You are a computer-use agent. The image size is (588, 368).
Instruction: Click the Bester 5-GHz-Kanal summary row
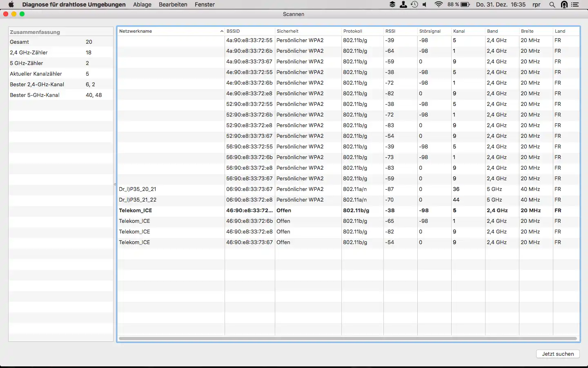coord(60,95)
